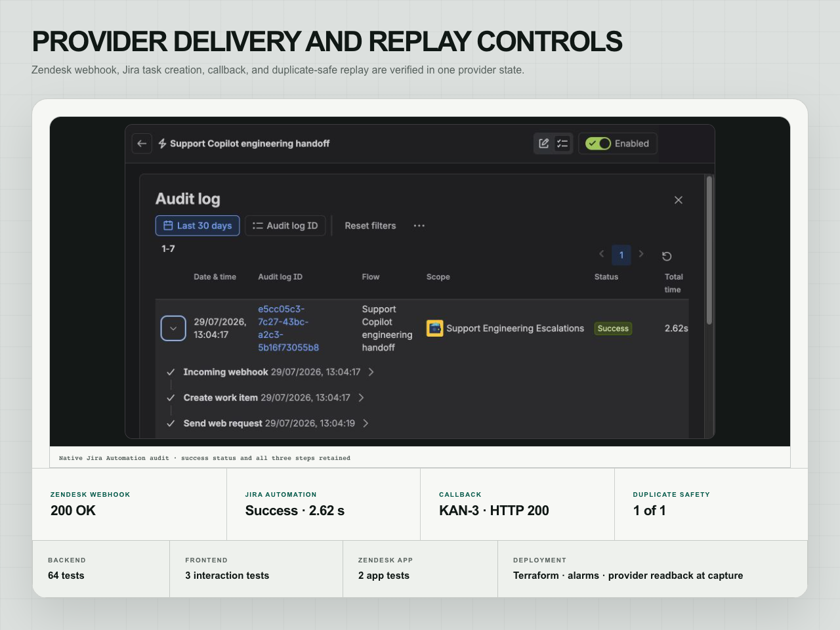
Task: Open the three-dot more options menu
Action: click(x=419, y=226)
